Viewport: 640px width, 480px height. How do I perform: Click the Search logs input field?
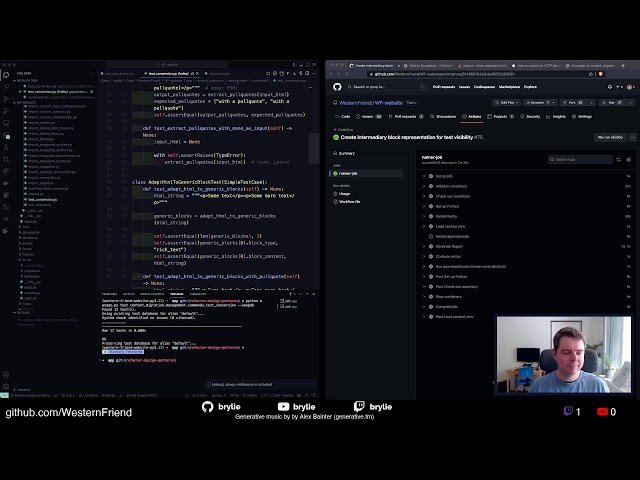click(578, 159)
